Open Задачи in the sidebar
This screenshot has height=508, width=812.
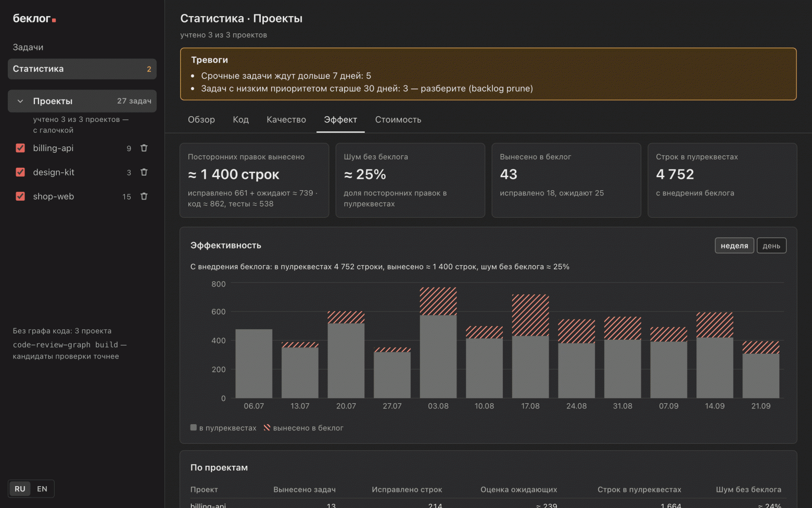[28, 47]
